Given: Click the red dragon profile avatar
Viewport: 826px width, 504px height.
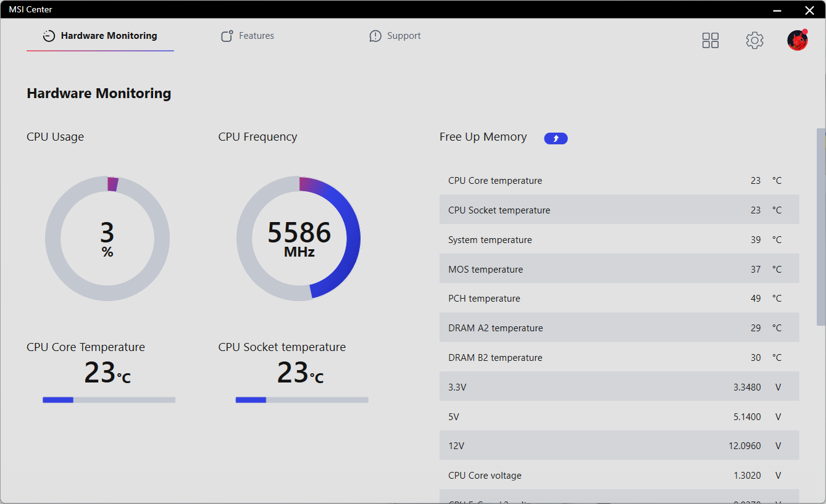Looking at the screenshot, I should [797, 39].
